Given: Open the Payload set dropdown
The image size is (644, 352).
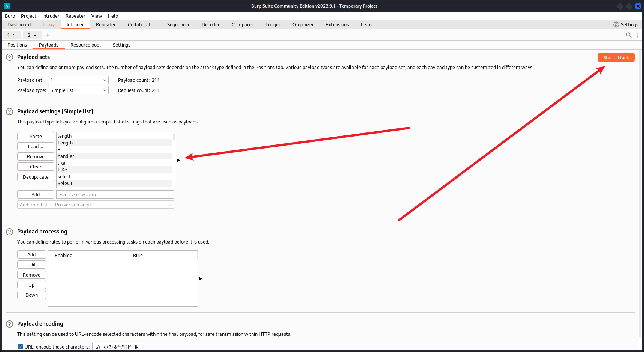Looking at the screenshot, I should (78, 80).
